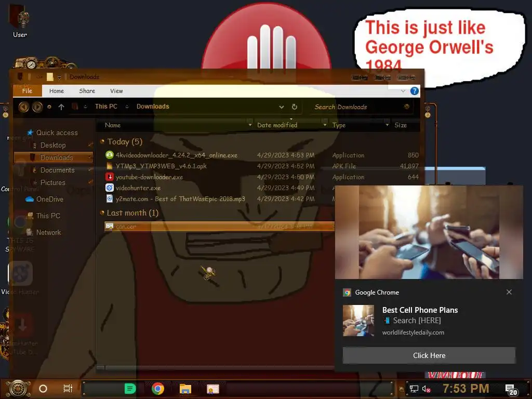Click the muted volume tray icon
This screenshot has height=399, width=532.
[x=426, y=389]
